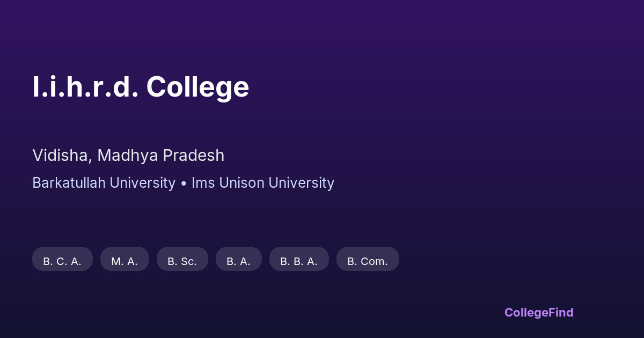Click the word Ims before Unison

(x=201, y=183)
